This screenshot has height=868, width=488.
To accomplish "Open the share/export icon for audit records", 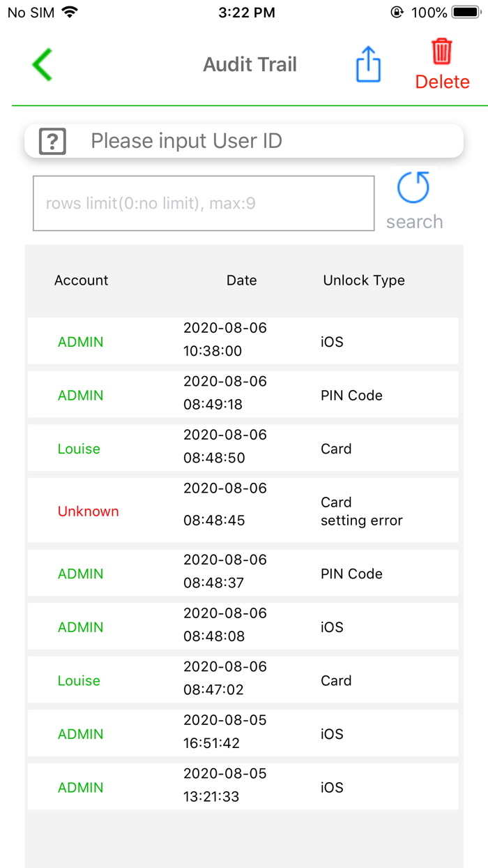I will [x=368, y=63].
